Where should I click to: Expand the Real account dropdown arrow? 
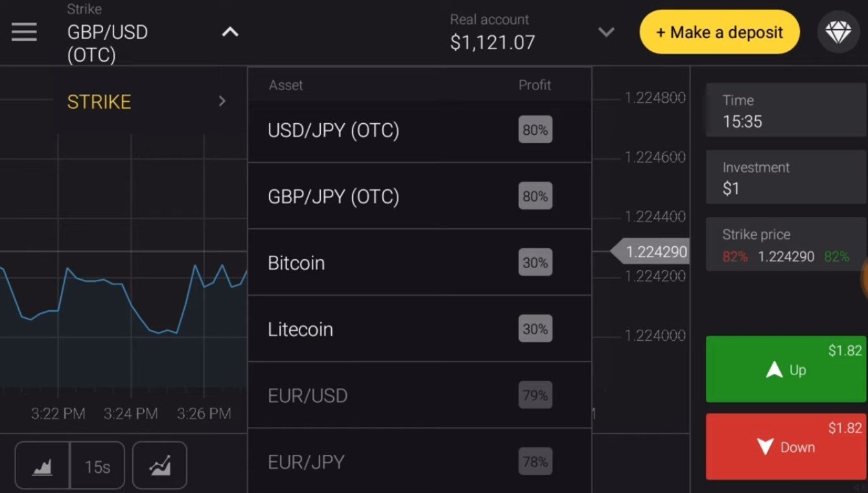[x=605, y=32]
